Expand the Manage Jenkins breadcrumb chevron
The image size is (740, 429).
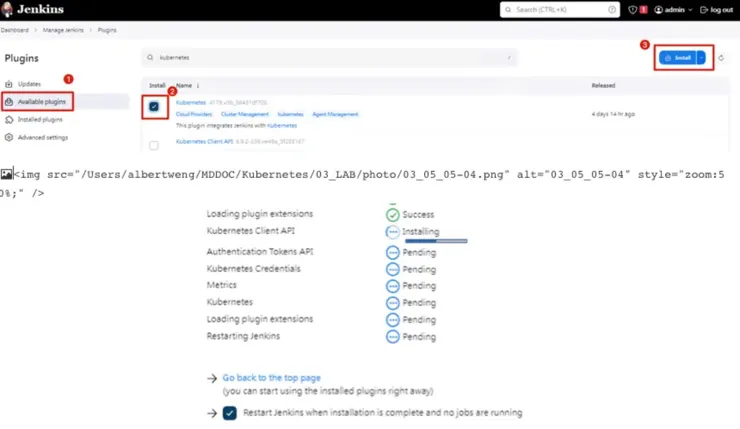(91, 30)
